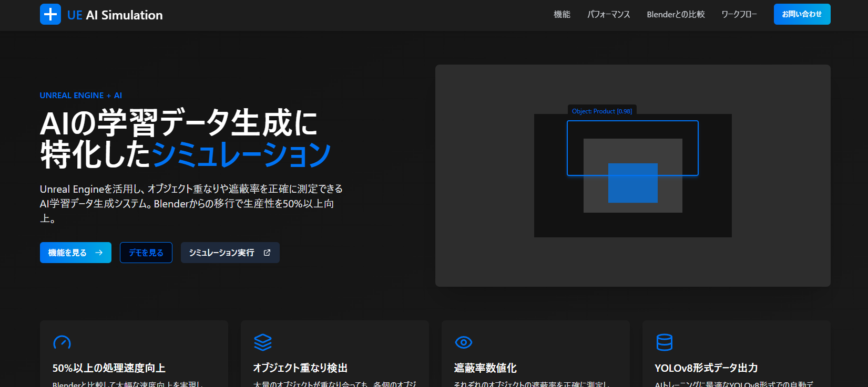This screenshot has width=868, height=387.
Task: Click the blue bounding box outline
Action: [x=632, y=122]
